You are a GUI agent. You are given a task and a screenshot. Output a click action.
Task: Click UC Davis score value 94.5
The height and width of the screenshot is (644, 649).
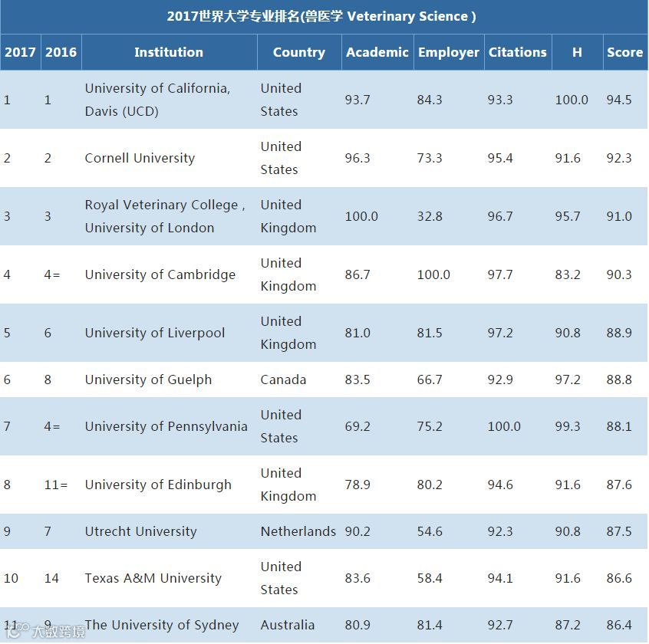619,100
